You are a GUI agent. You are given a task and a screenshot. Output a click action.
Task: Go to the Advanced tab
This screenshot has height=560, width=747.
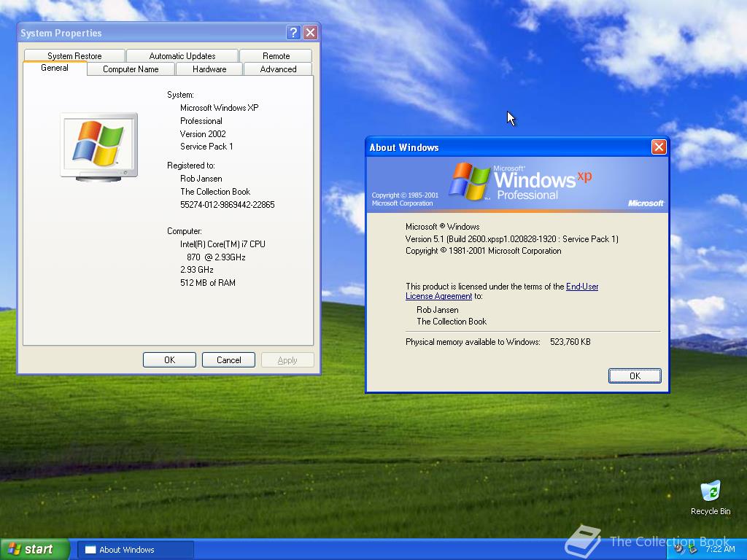[x=278, y=69]
